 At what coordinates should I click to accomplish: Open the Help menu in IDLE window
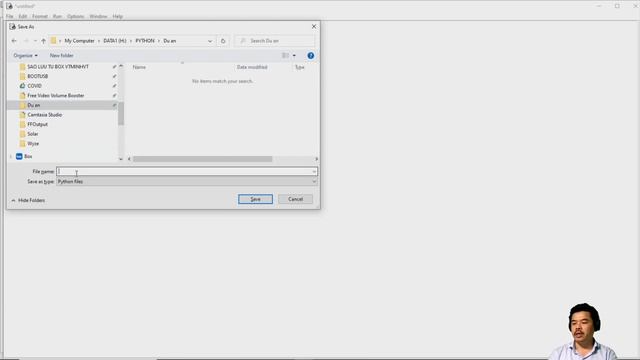118,16
